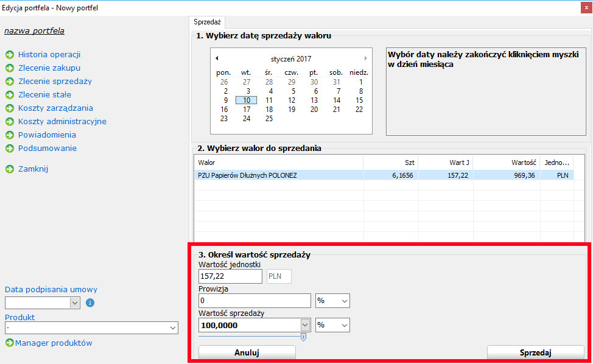Expand the Produkt dropdown list

click(172, 328)
